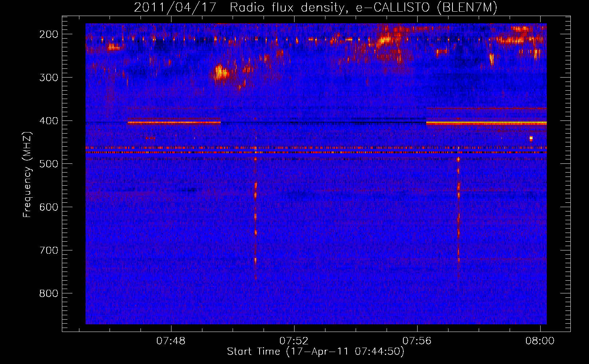589x364 pixels.
Task: Click the 200 frequency tick label
Action: pyautogui.click(x=49, y=34)
